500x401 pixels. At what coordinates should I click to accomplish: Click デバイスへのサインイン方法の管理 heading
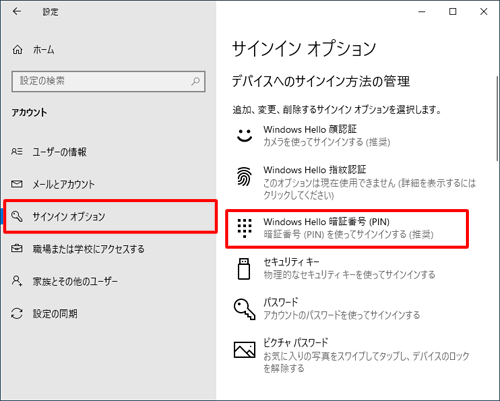tap(321, 81)
